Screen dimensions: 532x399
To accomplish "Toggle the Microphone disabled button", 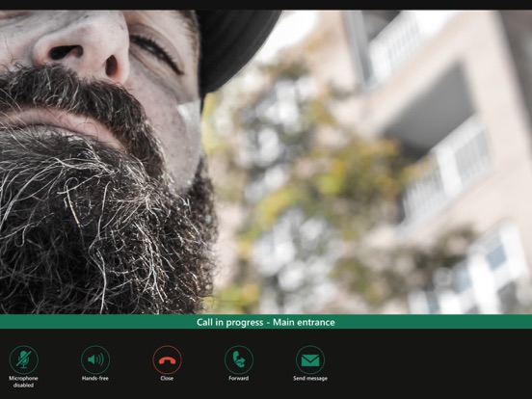I will pos(24,360).
